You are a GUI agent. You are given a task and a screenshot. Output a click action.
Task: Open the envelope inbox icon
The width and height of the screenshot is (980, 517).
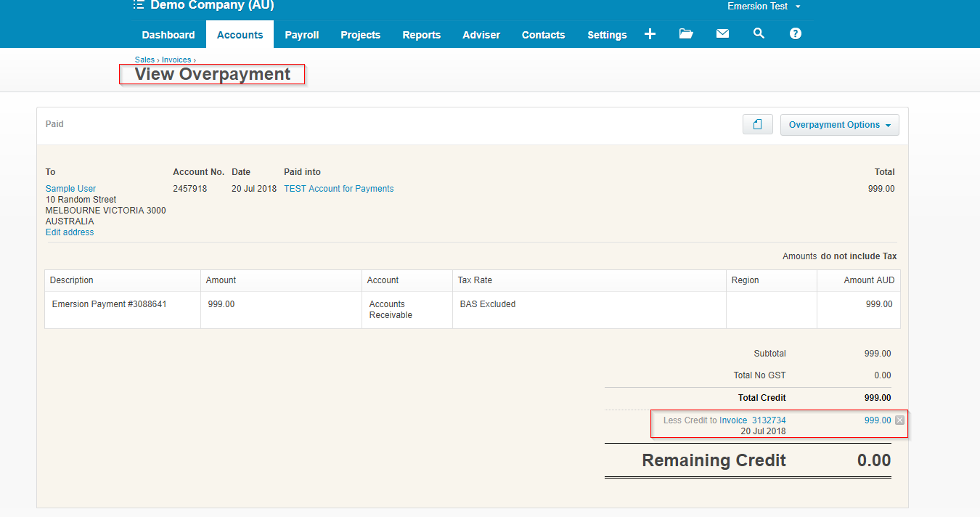pos(722,34)
